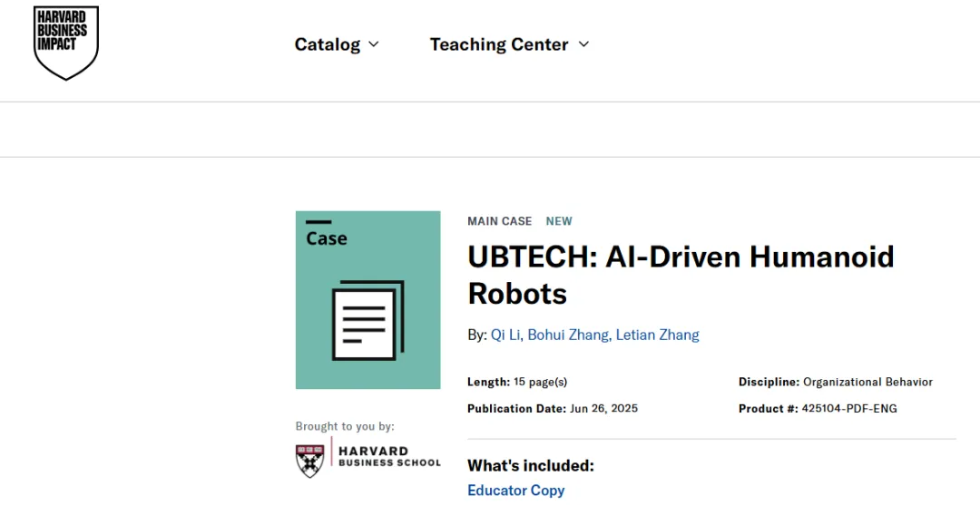Click the Harvard Business School crest logo
980x505 pixels.
click(x=310, y=461)
